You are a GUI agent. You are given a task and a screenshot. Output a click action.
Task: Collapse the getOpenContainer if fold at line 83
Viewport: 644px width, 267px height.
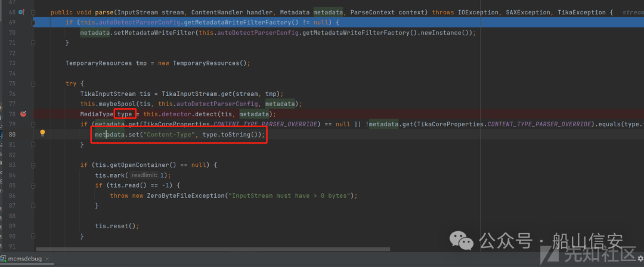coord(33,164)
